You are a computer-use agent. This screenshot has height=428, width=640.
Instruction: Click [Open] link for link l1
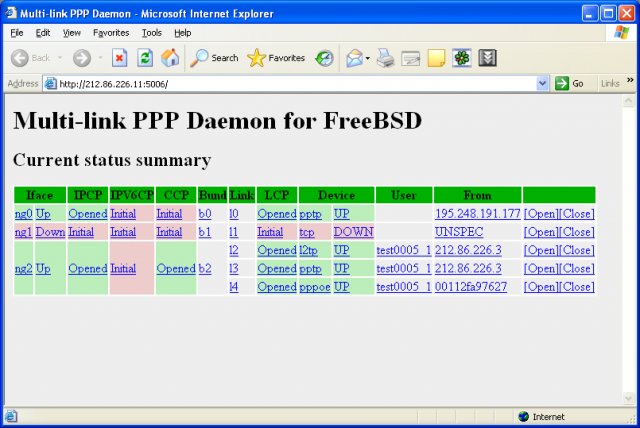coord(541,232)
